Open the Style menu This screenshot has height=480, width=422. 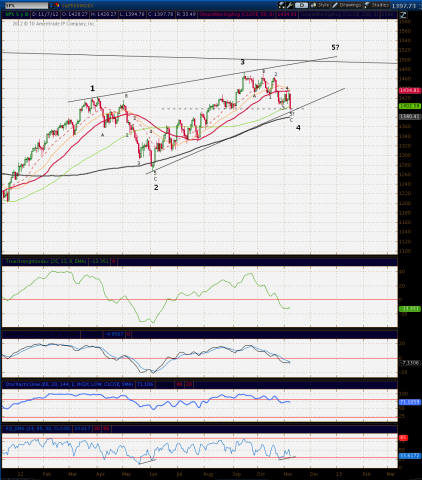pos(320,5)
